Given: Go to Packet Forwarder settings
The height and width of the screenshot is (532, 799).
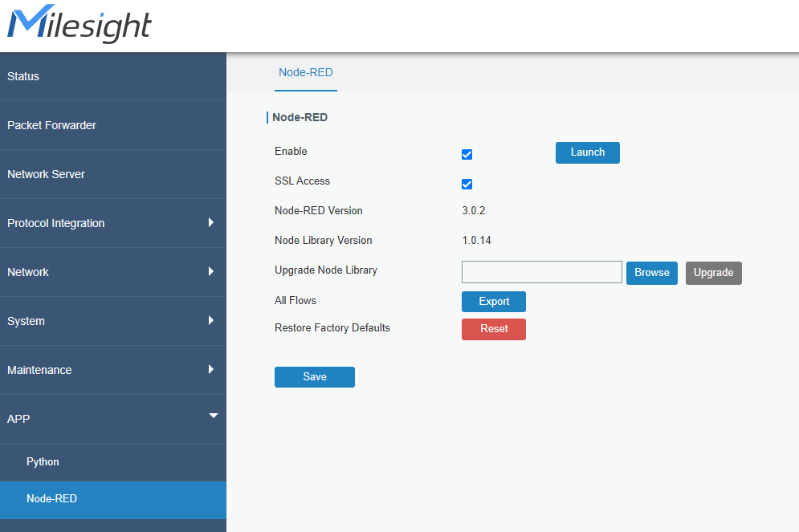Looking at the screenshot, I should [x=51, y=125].
